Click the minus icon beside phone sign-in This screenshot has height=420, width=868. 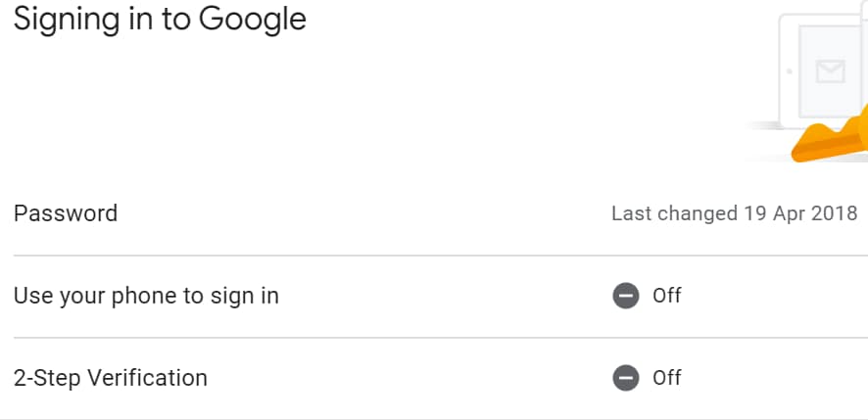(626, 296)
